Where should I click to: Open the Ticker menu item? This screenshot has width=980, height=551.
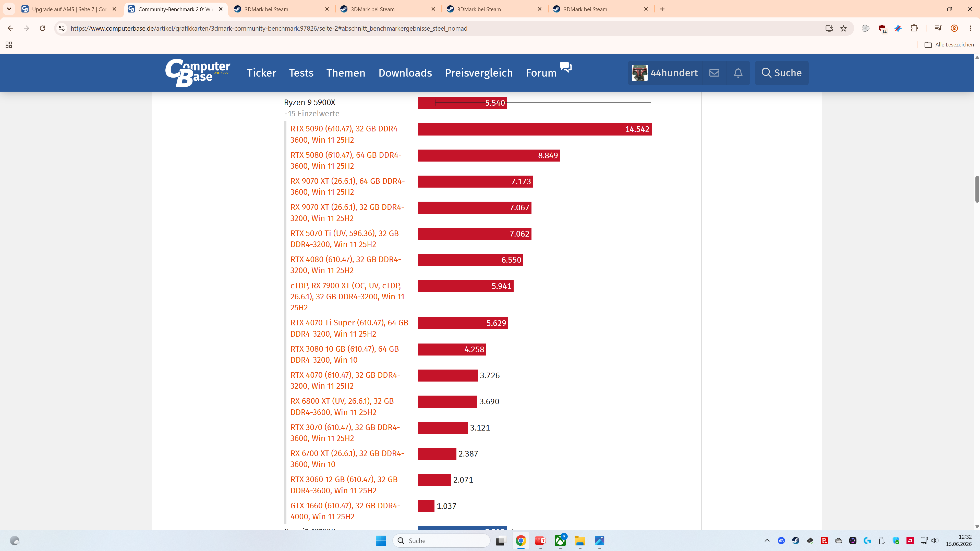(261, 73)
